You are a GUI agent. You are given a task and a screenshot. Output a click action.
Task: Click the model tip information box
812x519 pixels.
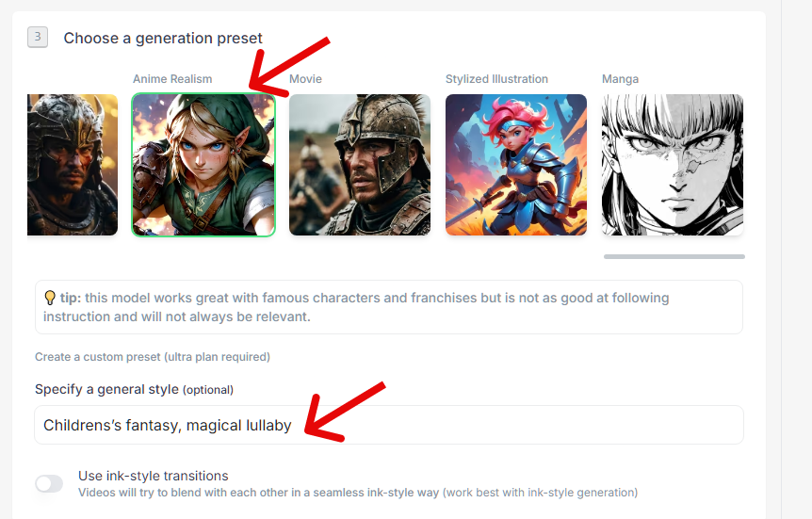pos(389,307)
